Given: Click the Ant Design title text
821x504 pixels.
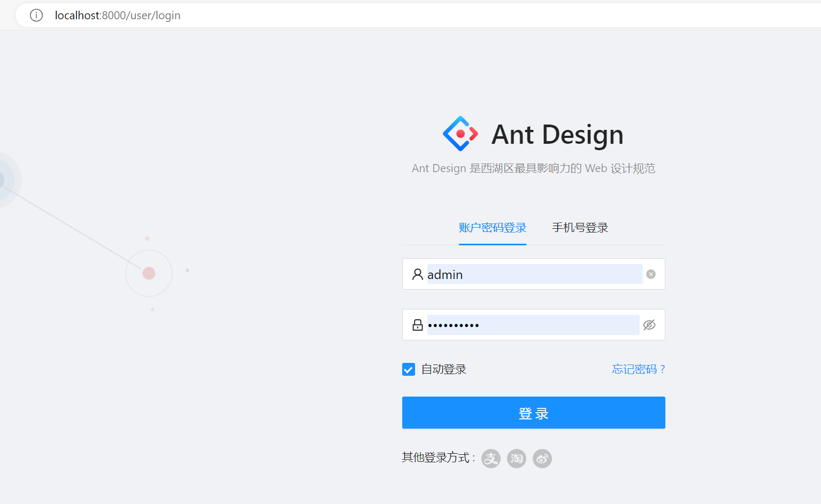Looking at the screenshot, I should [558, 134].
